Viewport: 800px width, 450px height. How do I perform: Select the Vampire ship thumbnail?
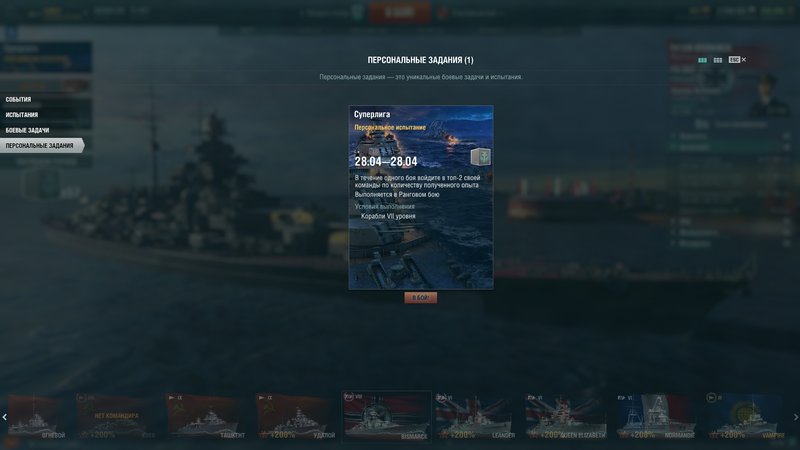745,416
